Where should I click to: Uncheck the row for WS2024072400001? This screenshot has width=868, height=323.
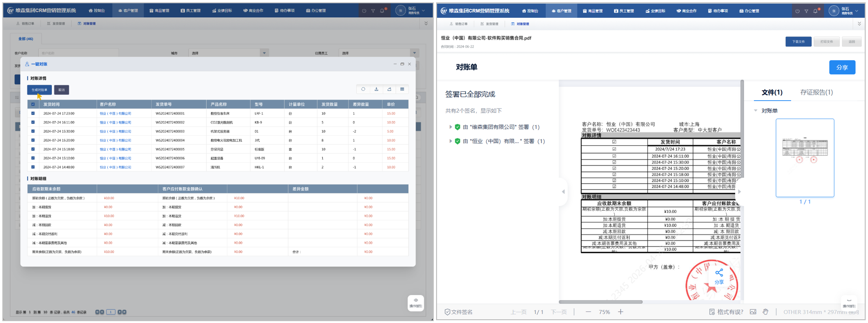coord(33,113)
